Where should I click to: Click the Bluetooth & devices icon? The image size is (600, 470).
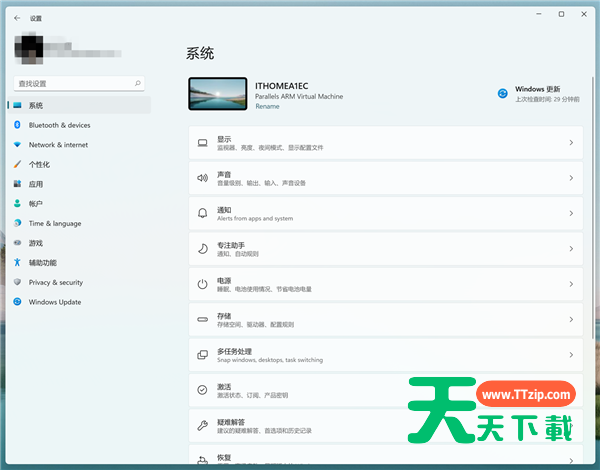point(18,125)
